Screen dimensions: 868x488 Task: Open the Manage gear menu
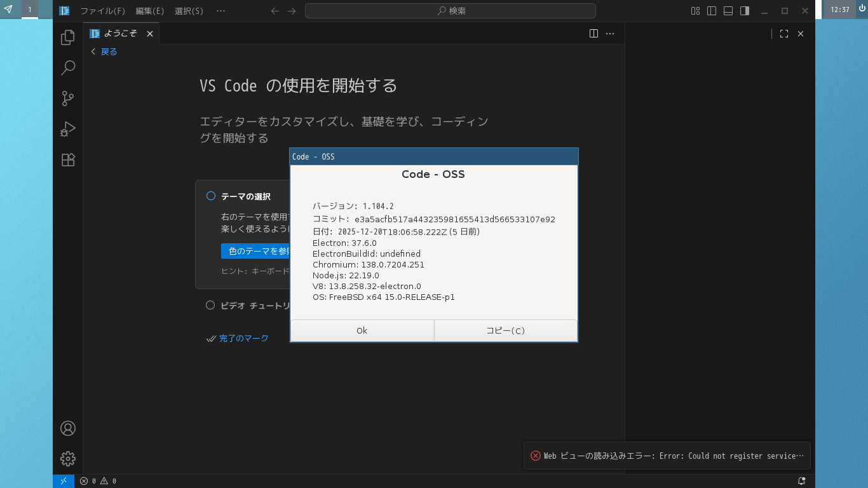coord(68,458)
